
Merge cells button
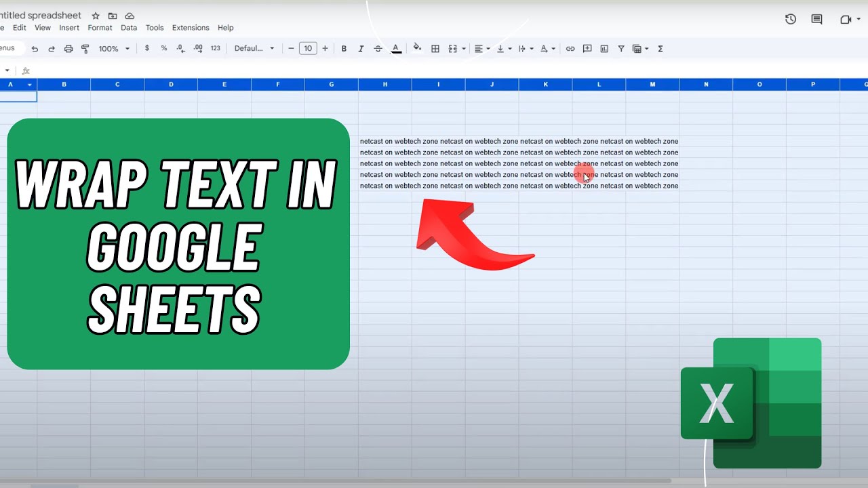click(x=453, y=49)
